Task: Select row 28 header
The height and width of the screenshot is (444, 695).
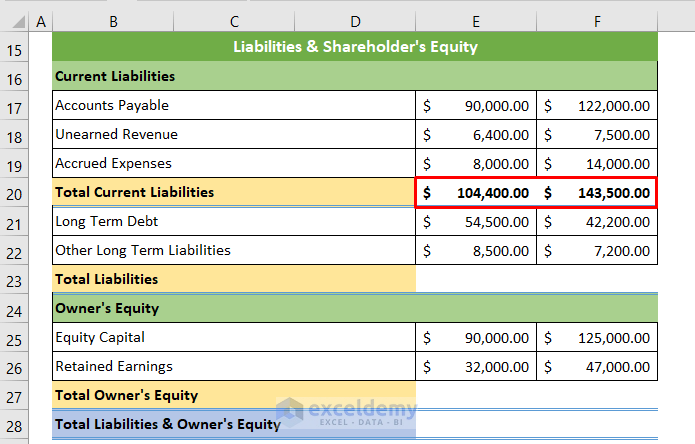Action: click(15, 425)
